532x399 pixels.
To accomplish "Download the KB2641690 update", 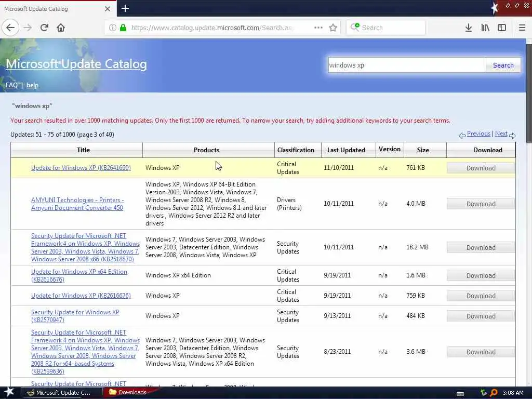I will tap(481, 168).
